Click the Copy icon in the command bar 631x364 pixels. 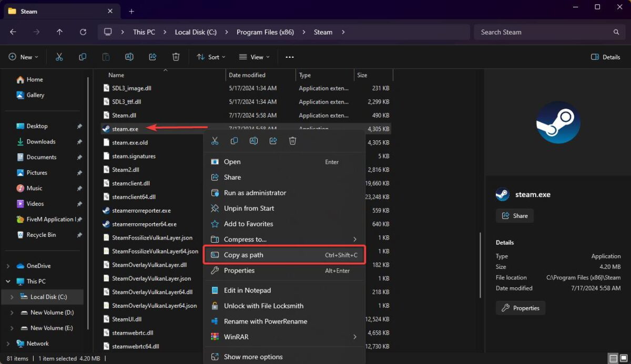tap(83, 57)
